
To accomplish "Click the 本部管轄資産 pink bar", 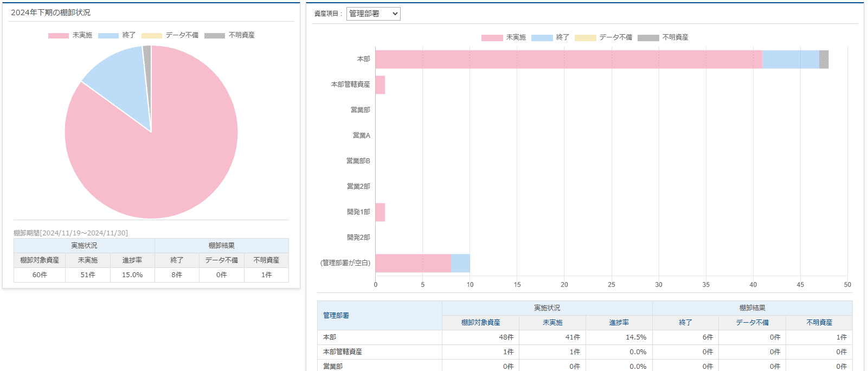I will point(380,85).
